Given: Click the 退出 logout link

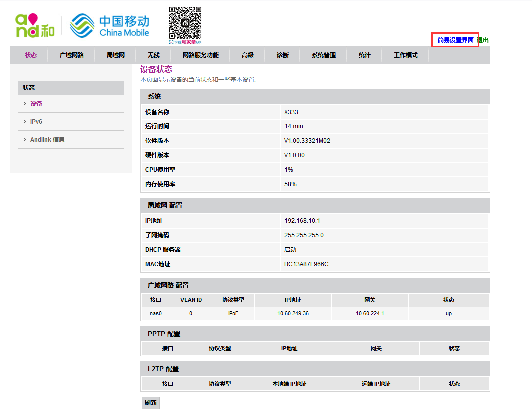Looking at the screenshot, I should (483, 40).
